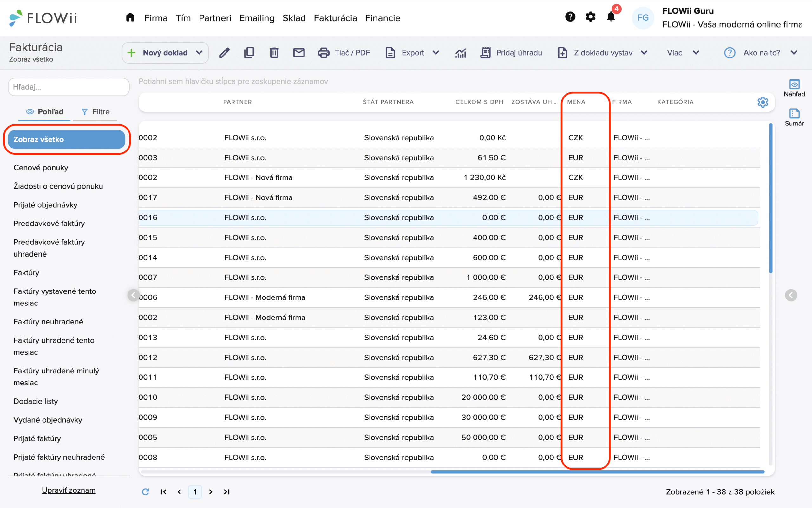The height and width of the screenshot is (508, 812).
Task: Open the chart statistics icon
Action: [461, 53]
